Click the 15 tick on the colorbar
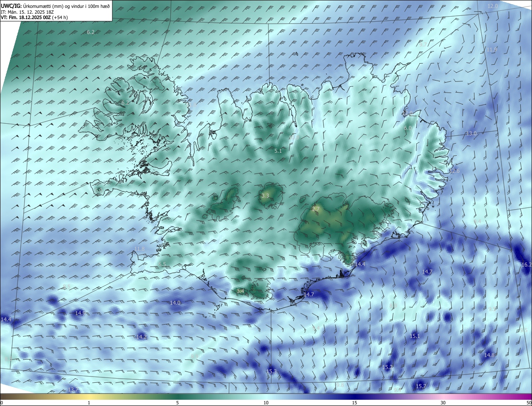532x406 pixels. point(355,403)
